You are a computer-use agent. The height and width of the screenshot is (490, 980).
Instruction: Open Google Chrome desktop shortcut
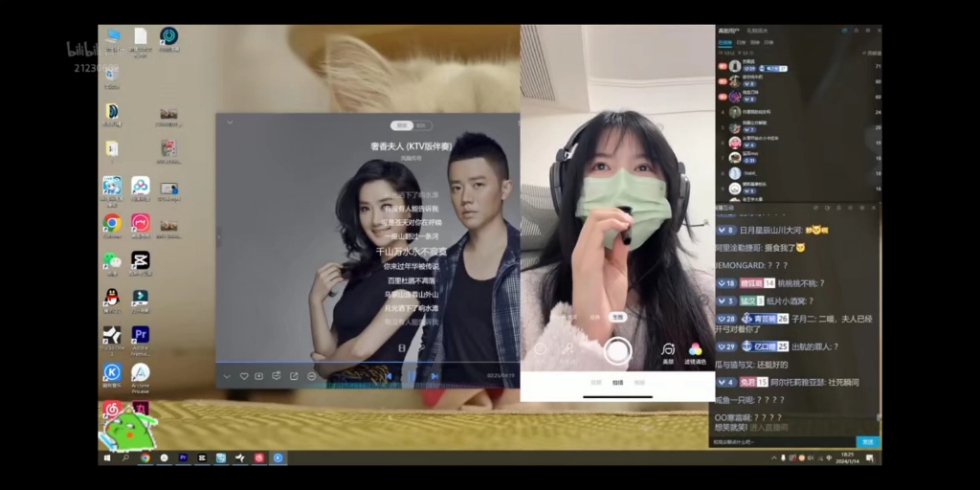[113, 226]
